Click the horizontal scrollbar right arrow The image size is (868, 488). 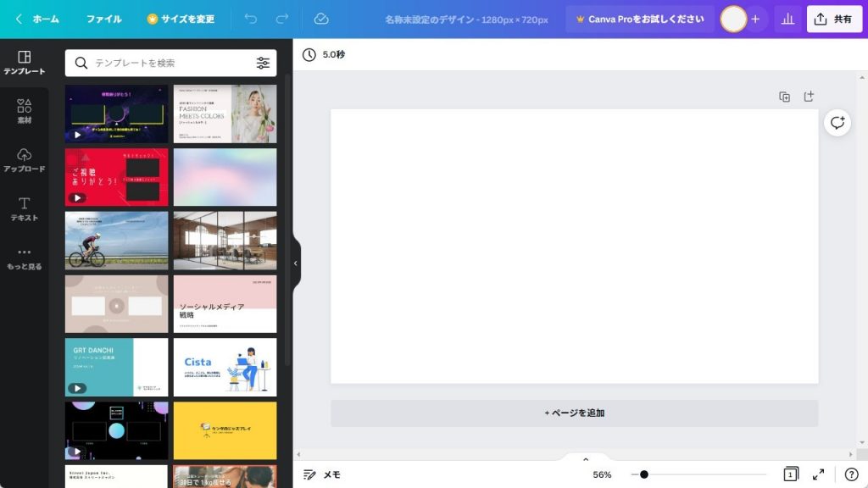(x=851, y=455)
